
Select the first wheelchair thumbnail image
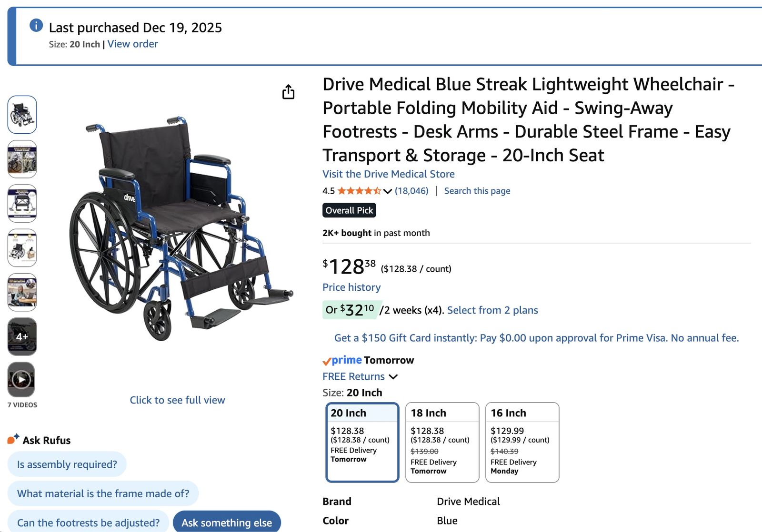click(22, 115)
